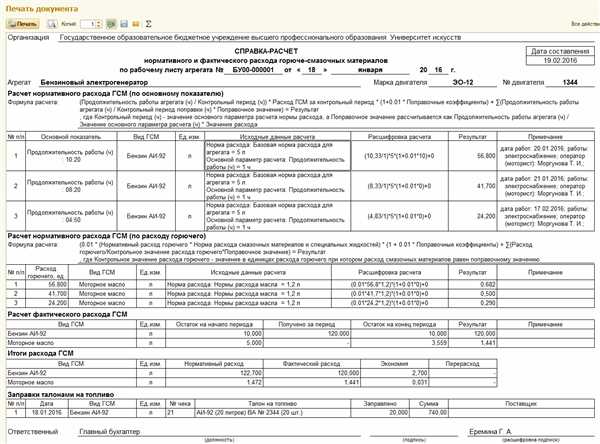Click the copies count input field

tap(88, 24)
